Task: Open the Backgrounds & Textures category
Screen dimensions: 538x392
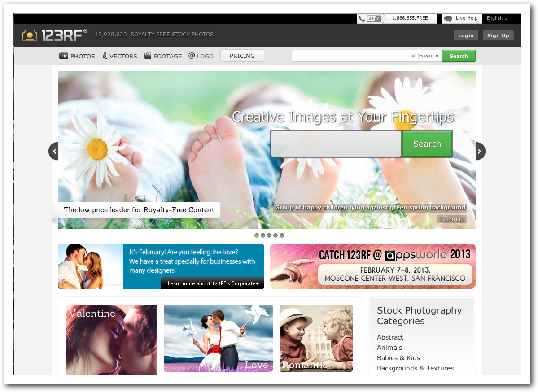Action: [415, 368]
